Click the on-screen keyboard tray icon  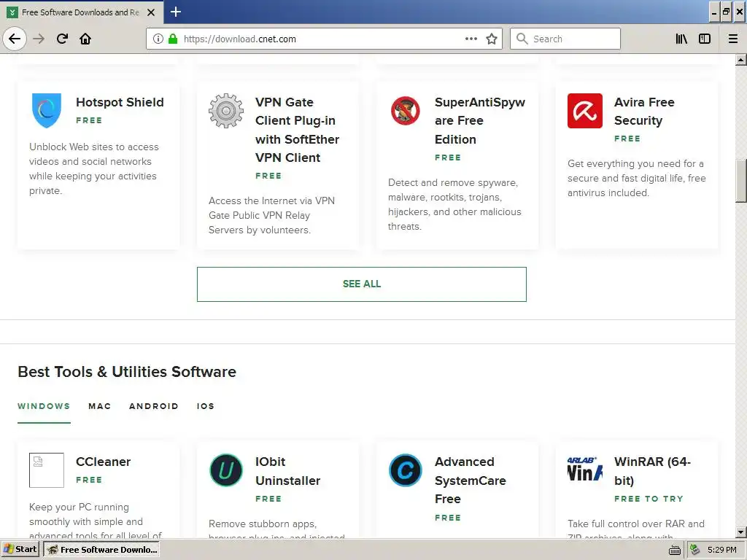tap(675, 550)
